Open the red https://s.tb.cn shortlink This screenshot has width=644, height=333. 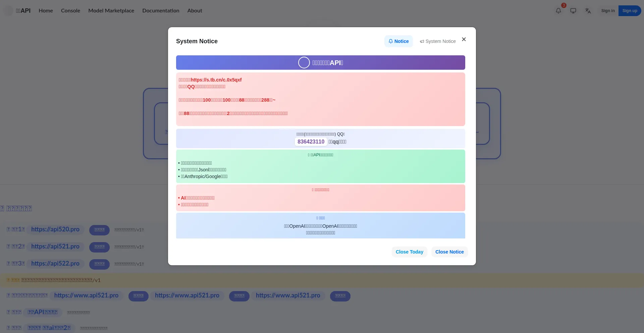coord(216,79)
